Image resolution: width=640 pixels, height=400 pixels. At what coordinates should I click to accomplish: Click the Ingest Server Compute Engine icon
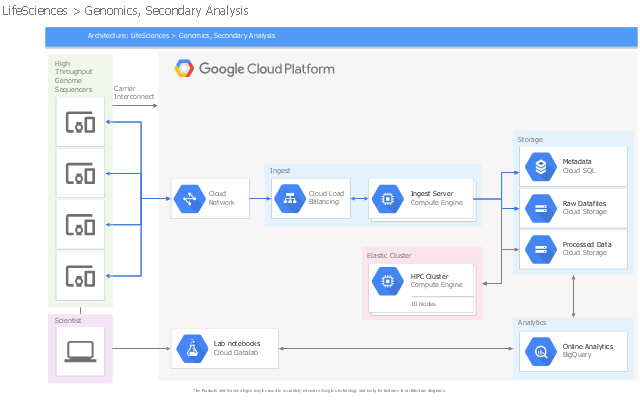[x=388, y=199]
